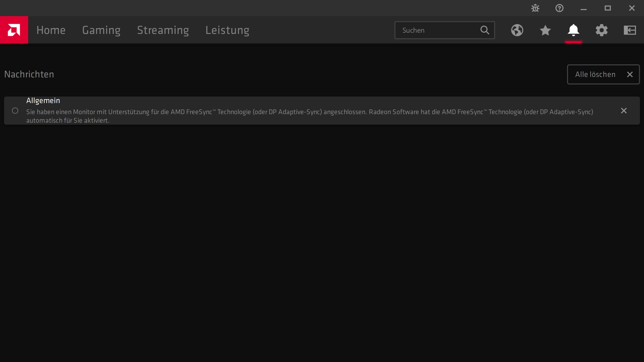Image resolution: width=644 pixels, height=362 pixels.
Task: Open the Streaming tab dropdown
Action: [x=163, y=30]
